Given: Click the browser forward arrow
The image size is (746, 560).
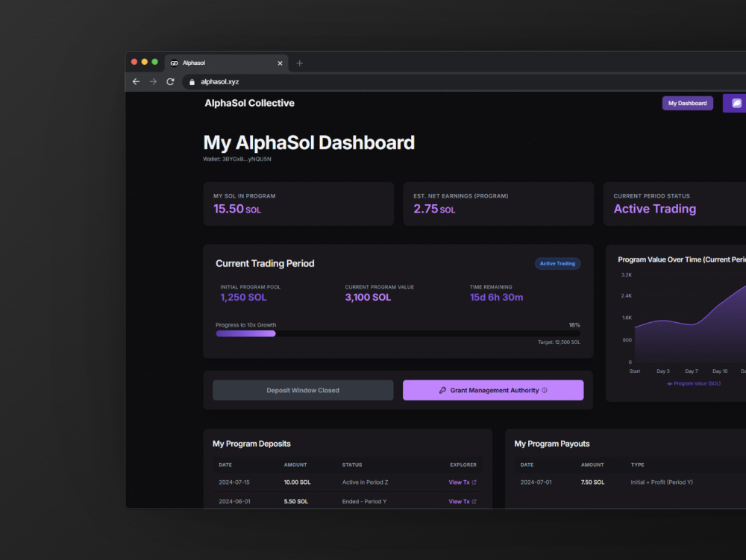Looking at the screenshot, I should pyautogui.click(x=153, y=82).
